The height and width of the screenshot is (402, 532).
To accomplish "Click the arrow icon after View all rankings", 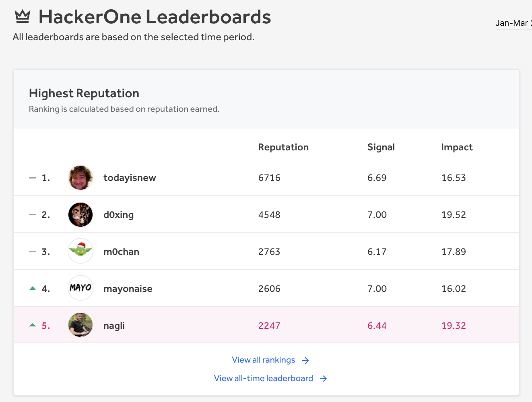I will click(305, 361).
